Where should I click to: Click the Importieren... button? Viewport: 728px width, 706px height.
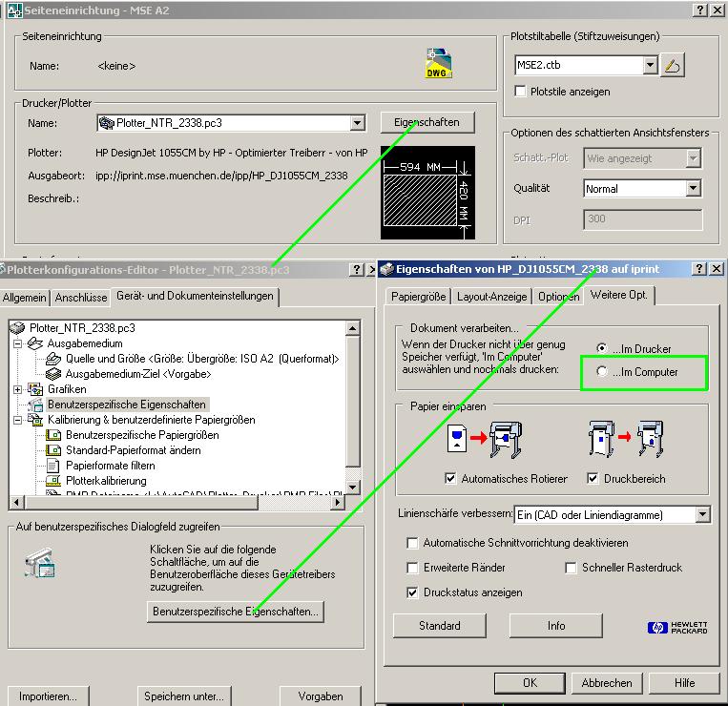coord(48,696)
